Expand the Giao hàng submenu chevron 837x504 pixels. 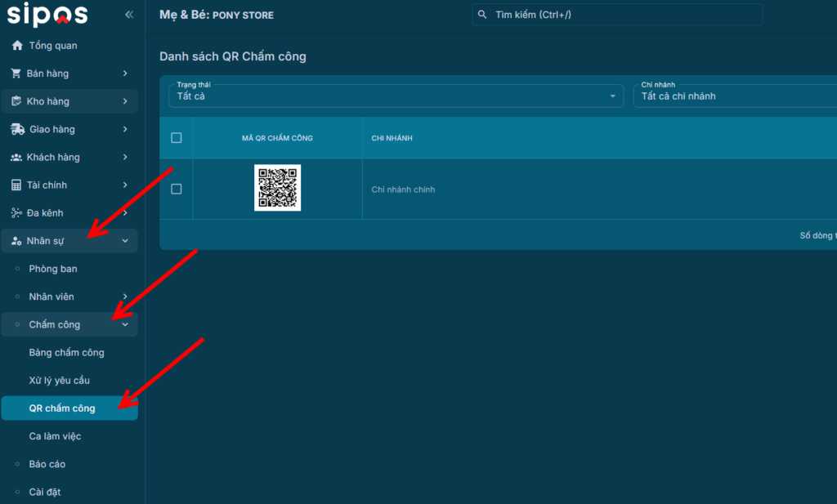pyautogui.click(x=125, y=129)
